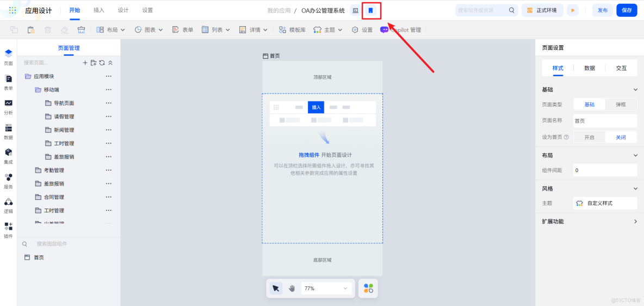Open the 77% zoom level dropdown
644x306 pixels.
point(326,289)
